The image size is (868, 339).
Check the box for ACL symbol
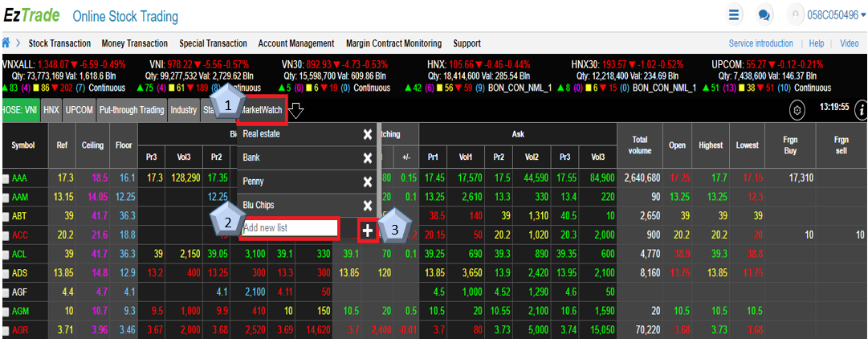(x=6, y=254)
